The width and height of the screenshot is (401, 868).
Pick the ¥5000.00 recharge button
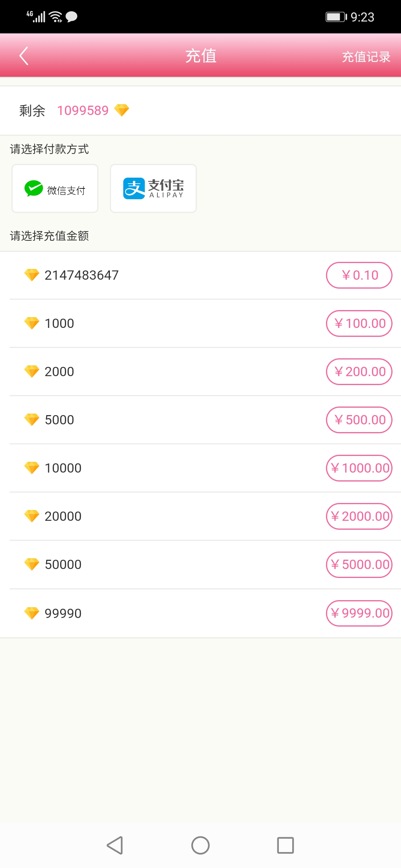pos(359,565)
